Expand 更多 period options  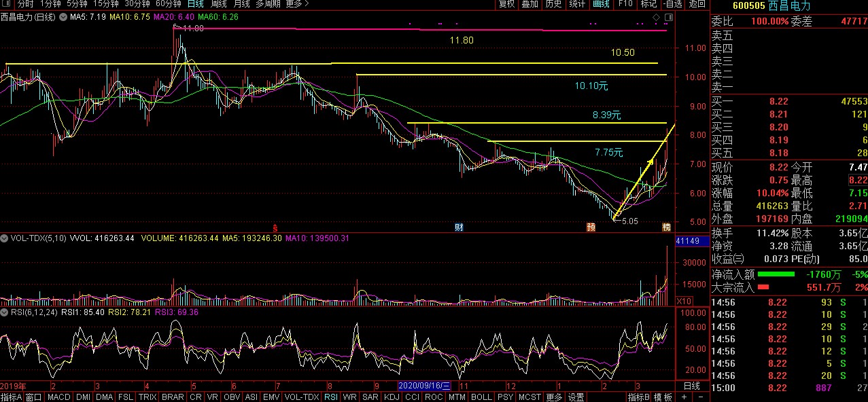[x=296, y=3]
